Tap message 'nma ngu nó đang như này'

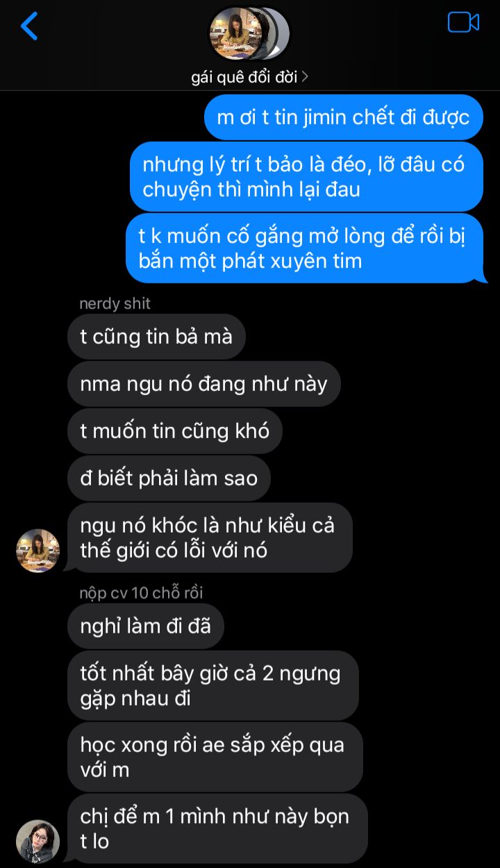coord(203,384)
